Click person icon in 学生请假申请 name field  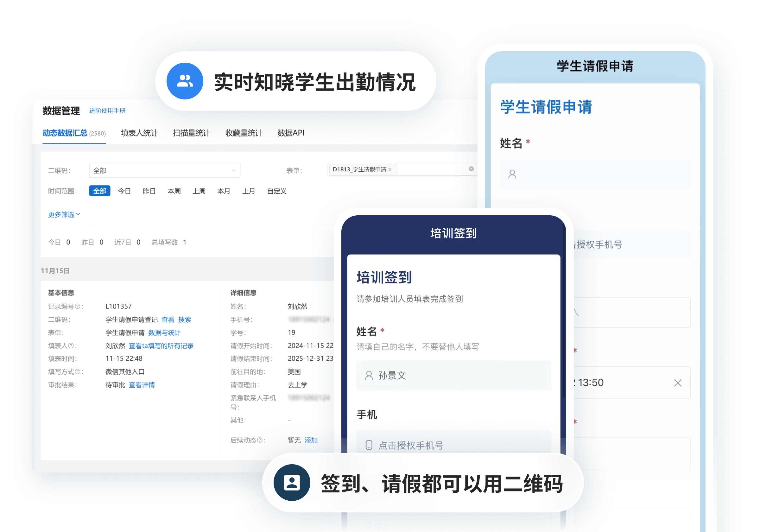(x=512, y=174)
